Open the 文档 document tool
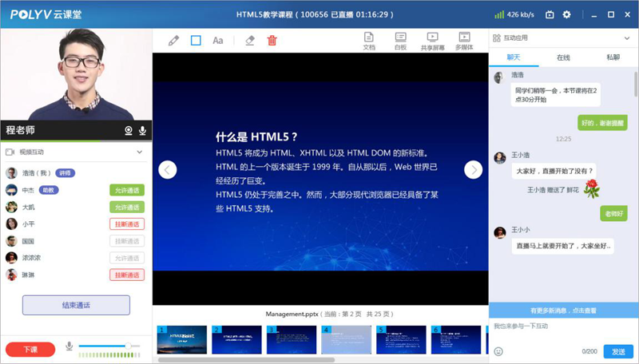The width and height of the screenshot is (639, 364). tap(369, 41)
